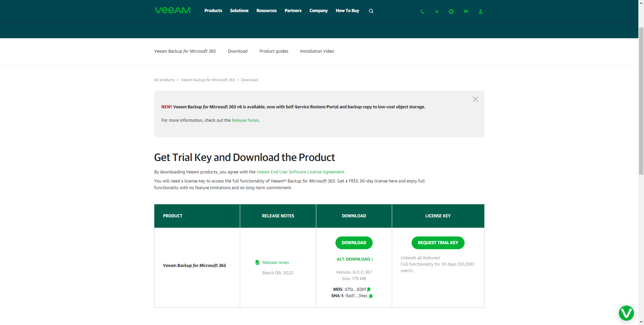
Task: Switch to the Download sub-navigation tab
Action: point(237,51)
